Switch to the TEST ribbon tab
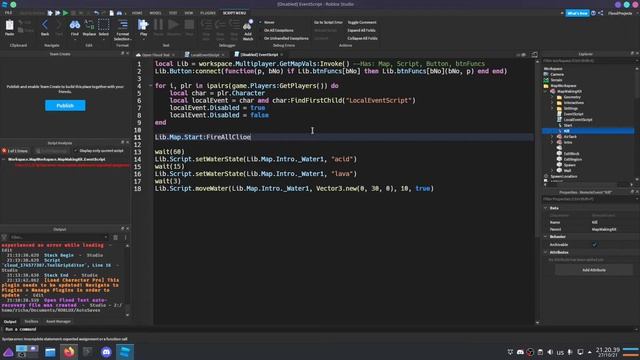640x360 pixels. [173, 13]
